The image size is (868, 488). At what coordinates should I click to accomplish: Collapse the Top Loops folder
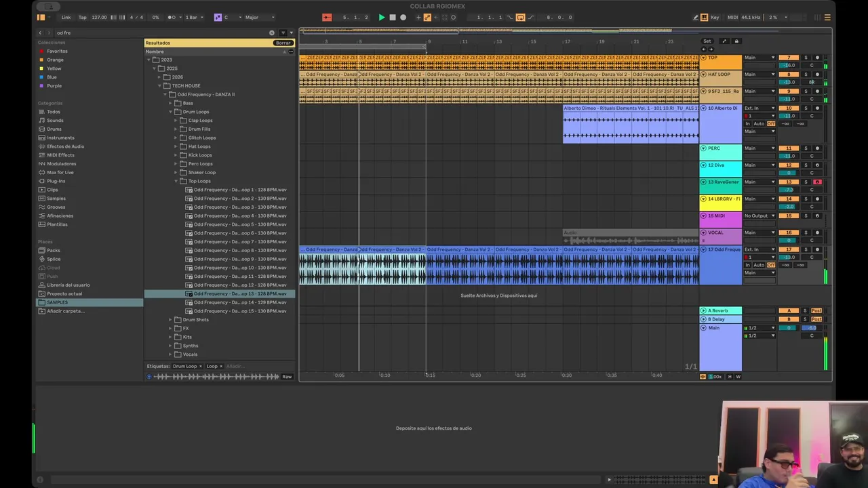[176, 181]
